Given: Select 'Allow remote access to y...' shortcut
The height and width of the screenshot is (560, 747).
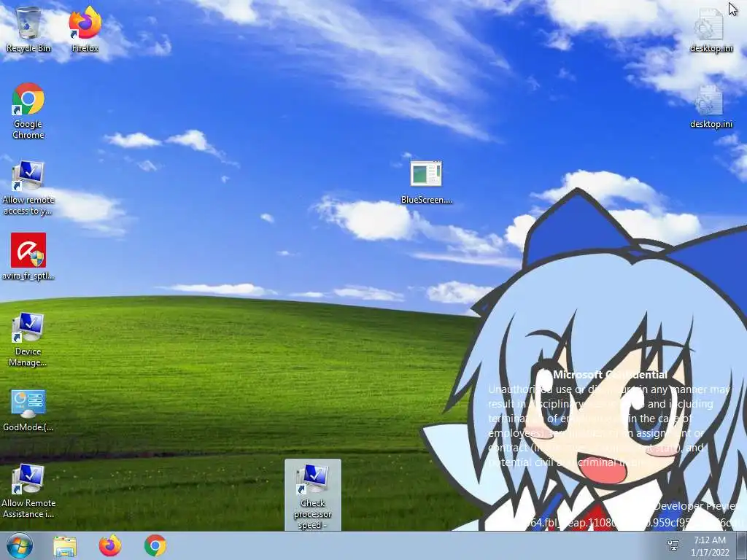Looking at the screenshot, I should [x=28, y=187].
